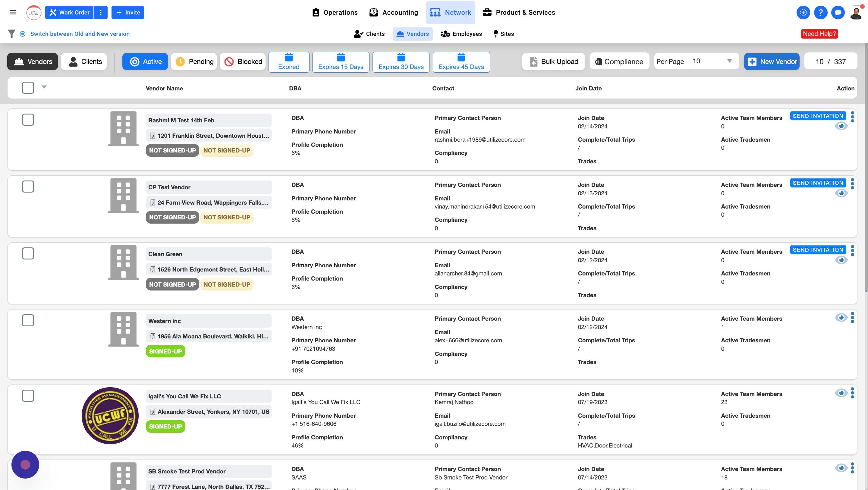The image size is (868, 490).
Task: Tick the CP Test Vendor checkbox
Action: [x=28, y=187]
